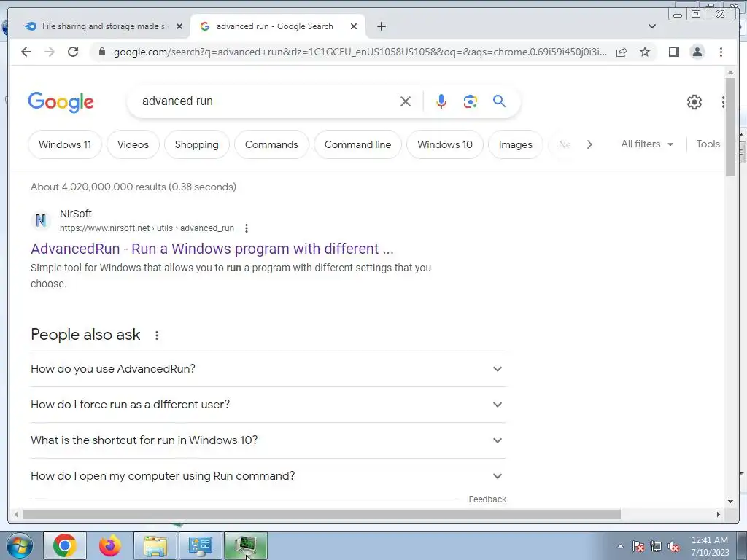
Task: Click the Chrome address bar URL
Action: [360, 52]
